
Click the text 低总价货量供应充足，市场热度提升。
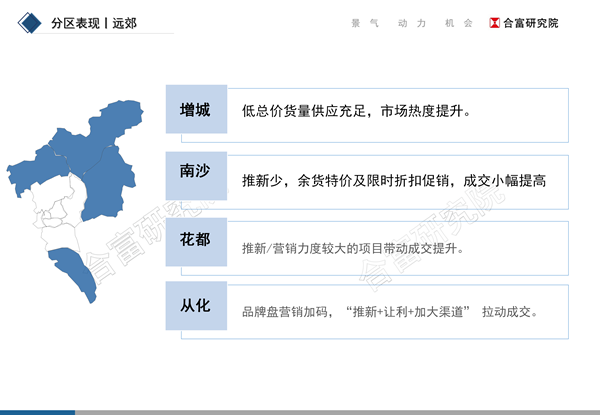[x=356, y=111]
